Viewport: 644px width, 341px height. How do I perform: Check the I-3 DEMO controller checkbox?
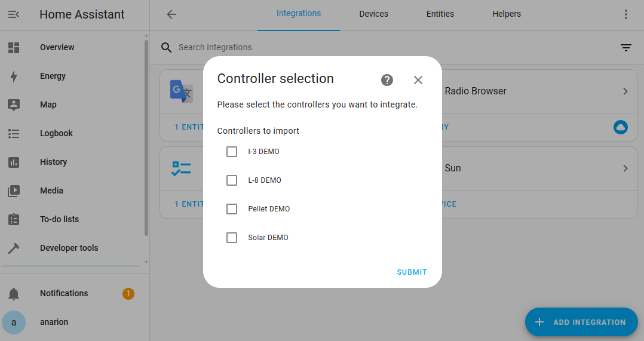(232, 152)
